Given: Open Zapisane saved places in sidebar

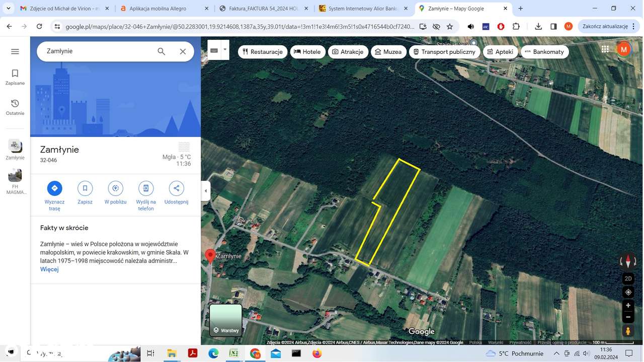Looking at the screenshot, I should 15,78.
